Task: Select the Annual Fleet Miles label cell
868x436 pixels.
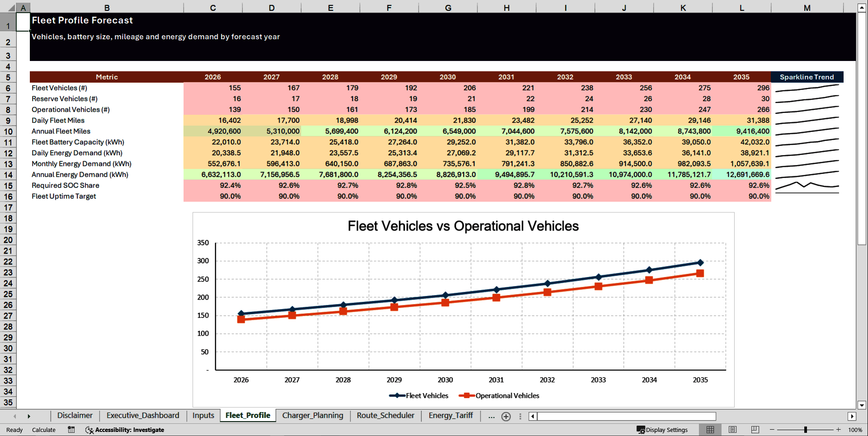Action: pos(107,131)
